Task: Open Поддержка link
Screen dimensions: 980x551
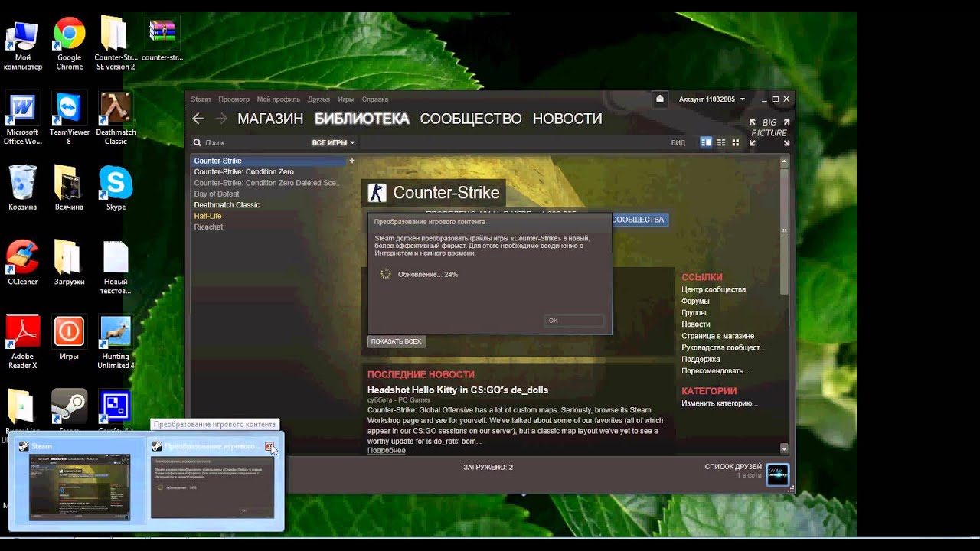Action: (701, 359)
